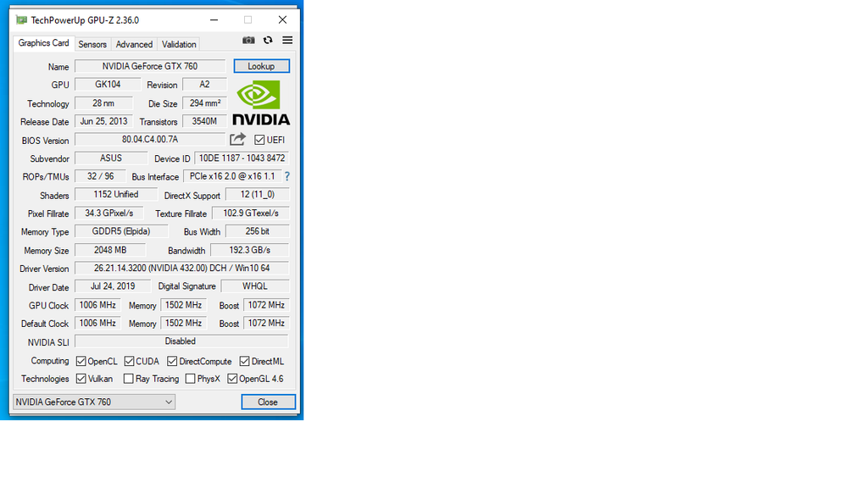
Task: Close the window with the X button
Action: pyautogui.click(x=282, y=20)
